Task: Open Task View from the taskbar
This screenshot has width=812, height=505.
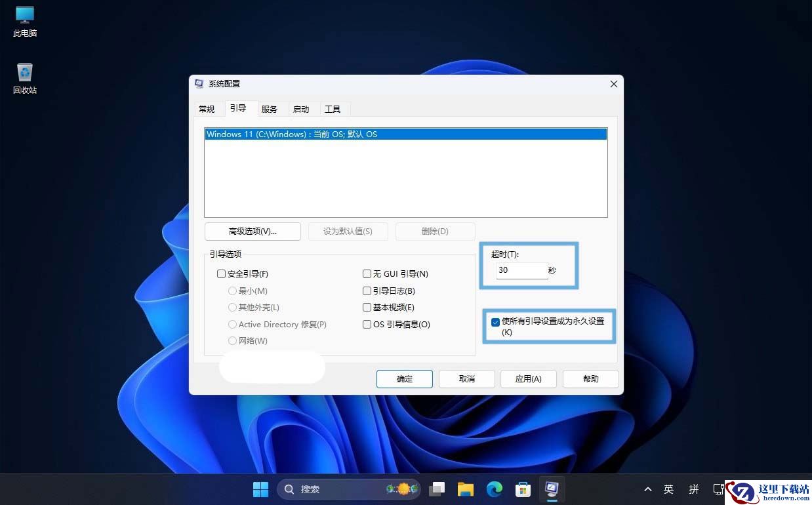Action: coord(437,489)
